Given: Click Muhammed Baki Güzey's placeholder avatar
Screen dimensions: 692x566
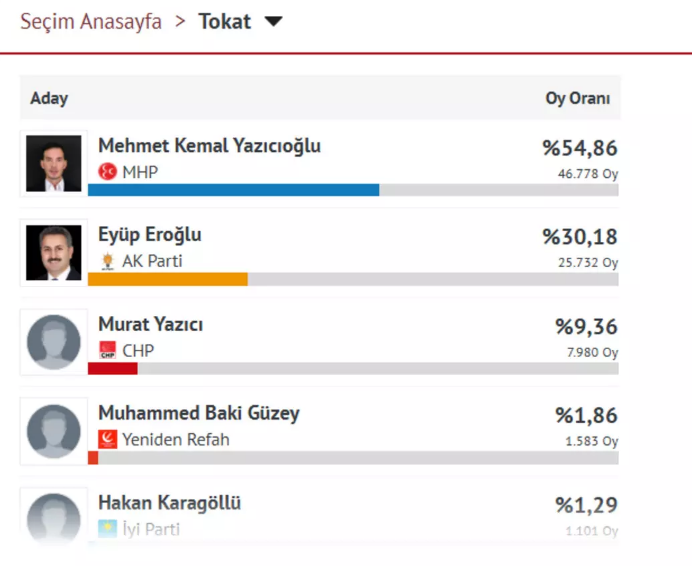Looking at the screenshot, I should click(54, 431).
